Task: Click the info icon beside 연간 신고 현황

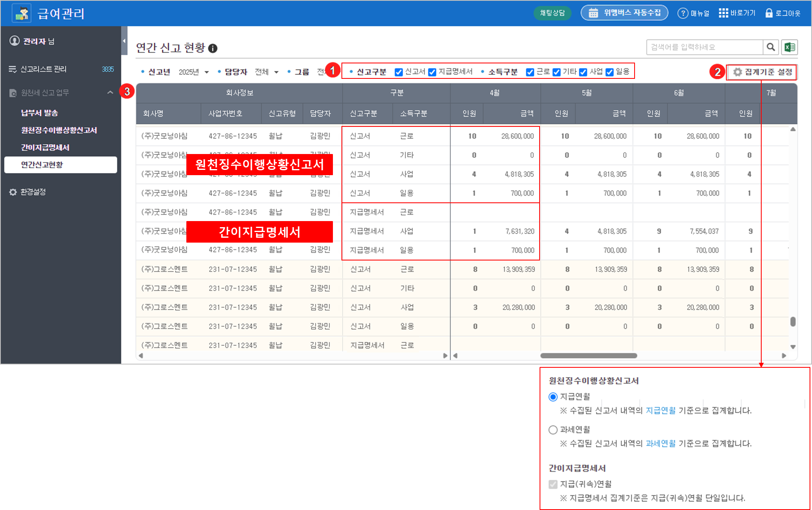Action: 213,48
